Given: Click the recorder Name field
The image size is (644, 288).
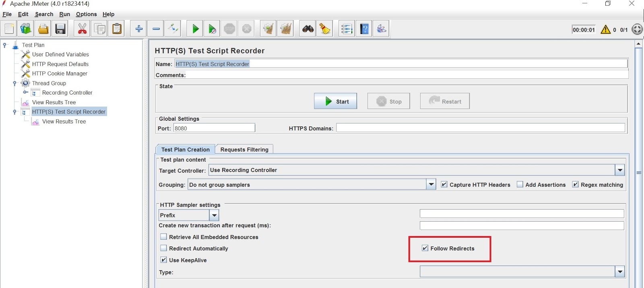Looking at the screenshot, I should (x=401, y=64).
